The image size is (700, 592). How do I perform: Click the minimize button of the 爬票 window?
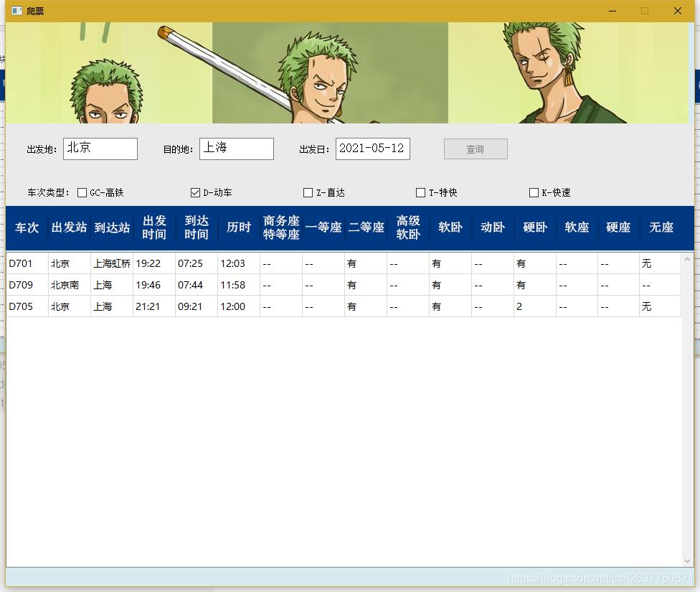pyautogui.click(x=612, y=11)
